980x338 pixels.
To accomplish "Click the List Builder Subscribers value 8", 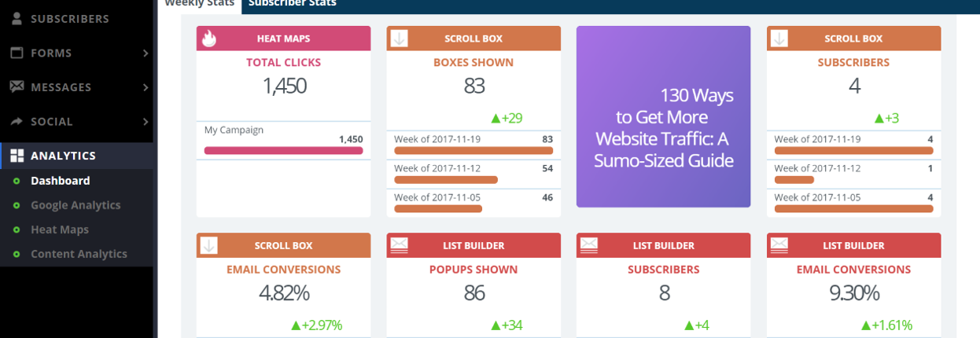I will click(x=664, y=293).
